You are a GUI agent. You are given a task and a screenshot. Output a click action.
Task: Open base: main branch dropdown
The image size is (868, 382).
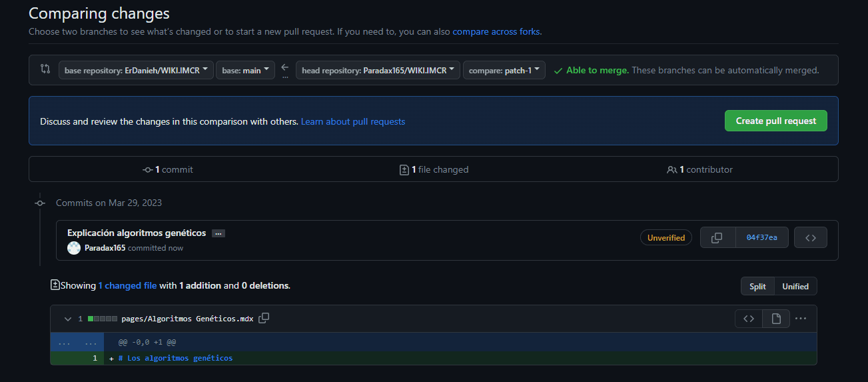click(x=245, y=70)
